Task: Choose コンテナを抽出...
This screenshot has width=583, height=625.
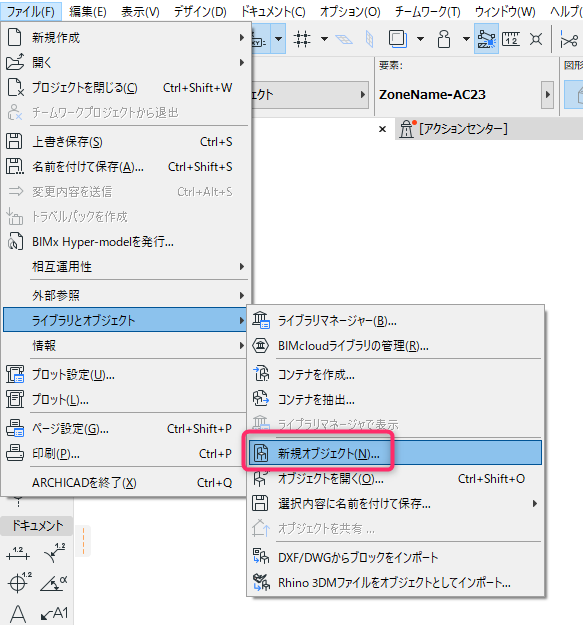Action: click(x=395, y=399)
